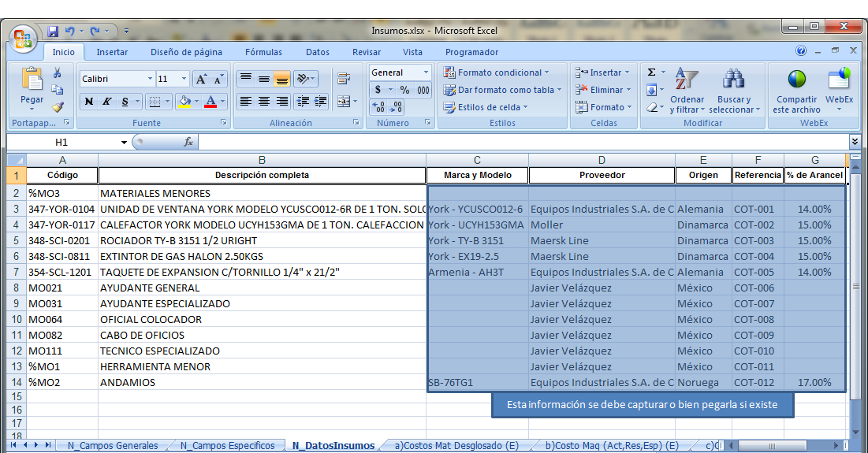
Task: Decrease decimal places
Action: pyautogui.click(x=396, y=107)
